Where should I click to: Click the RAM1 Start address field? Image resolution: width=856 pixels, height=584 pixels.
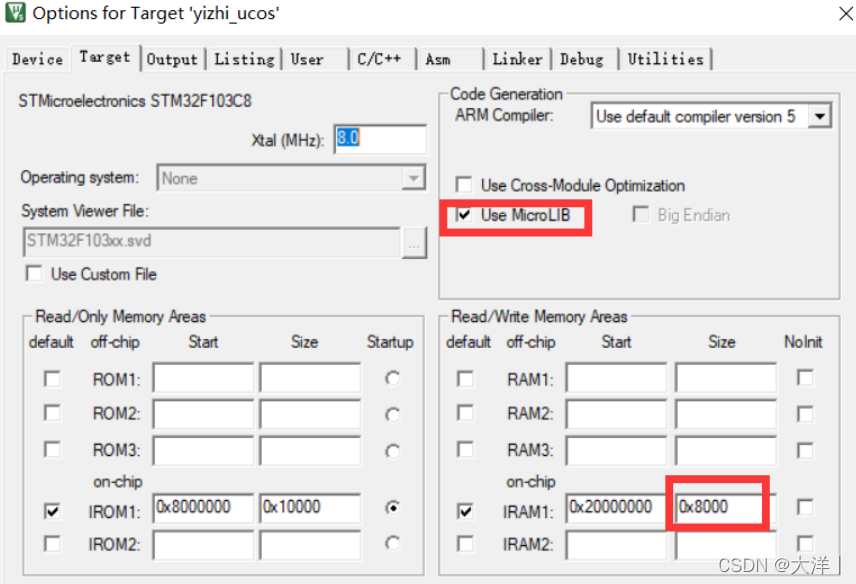click(x=616, y=377)
